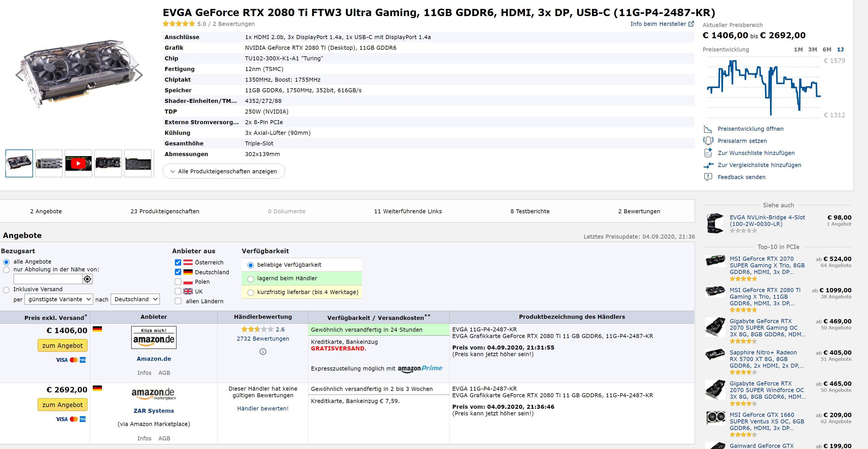Open '2732 Bewertungen' merchant reviews link

point(263,339)
